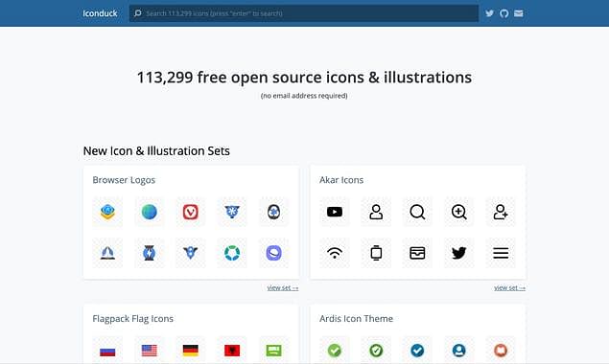Screen dimensions: 609x364
Task: Select the dark-ringed green checkmark Ardis icon
Action: coord(376,351)
